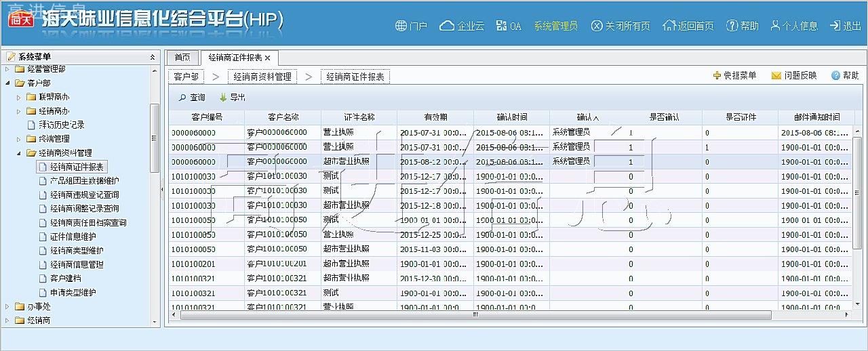
Task: Close the 经销商证件报表 tab
Action: [268, 58]
